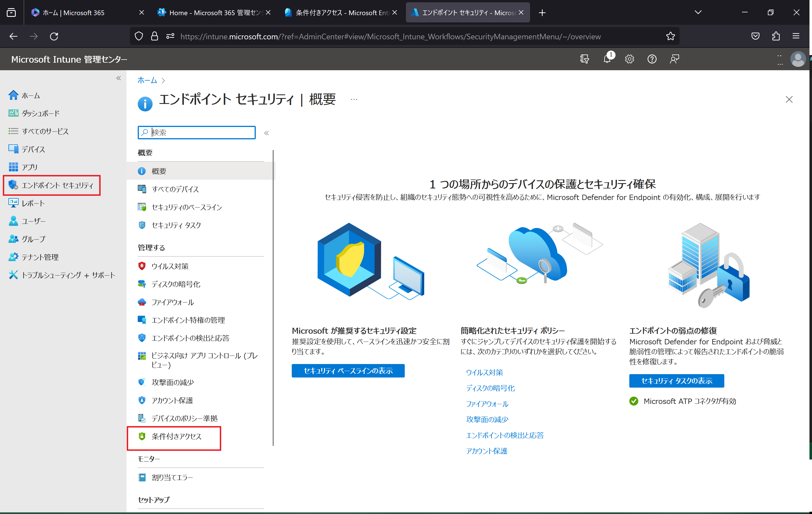Open セキュリティのベースライン submenu item
Image resolution: width=812 pixels, height=514 pixels.
coord(179,207)
